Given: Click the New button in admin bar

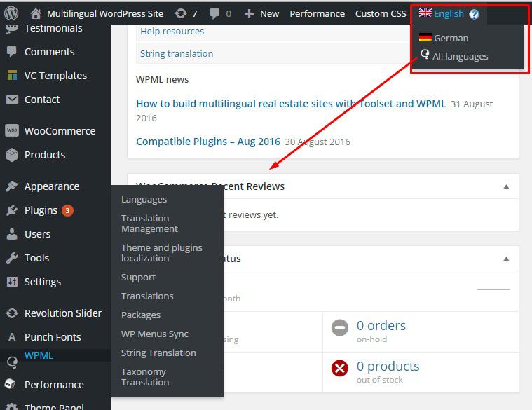Looking at the screenshot, I should click(261, 13).
